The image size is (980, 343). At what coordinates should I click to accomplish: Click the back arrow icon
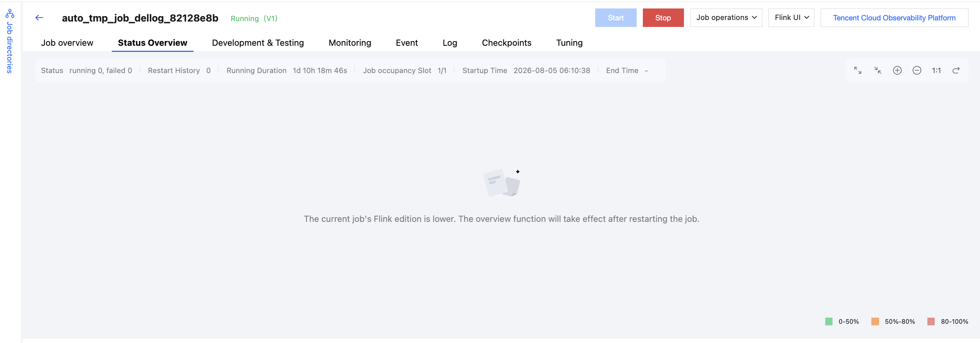(x=39, y=18)
